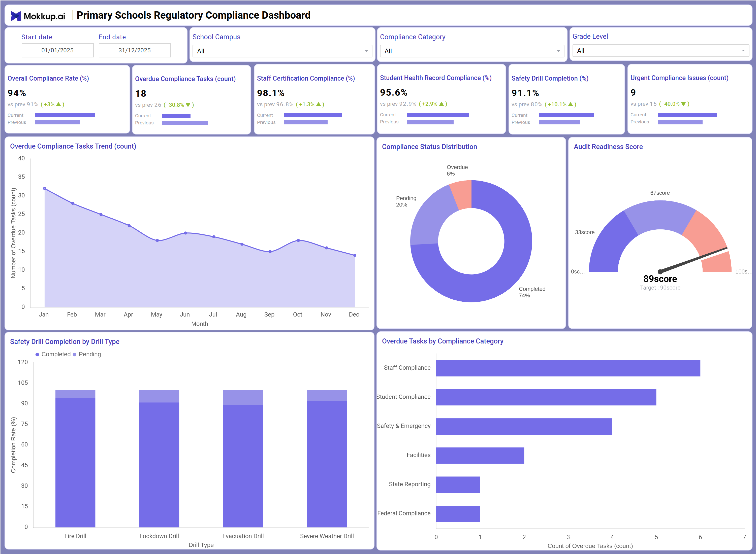
Task: Click the up arrow in Safety Drill Completion card
Action: (571, 104)
